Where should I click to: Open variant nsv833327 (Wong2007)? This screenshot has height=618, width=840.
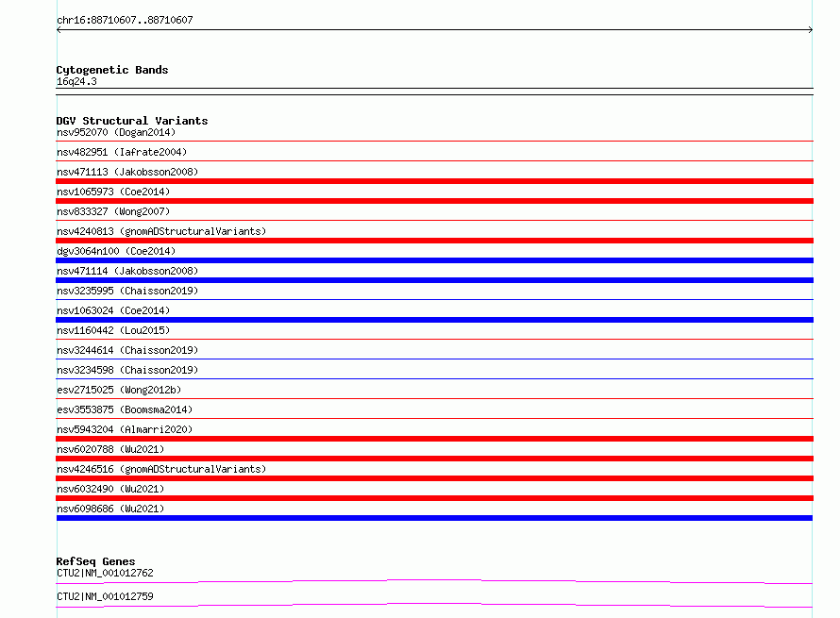tap(113, 211)
